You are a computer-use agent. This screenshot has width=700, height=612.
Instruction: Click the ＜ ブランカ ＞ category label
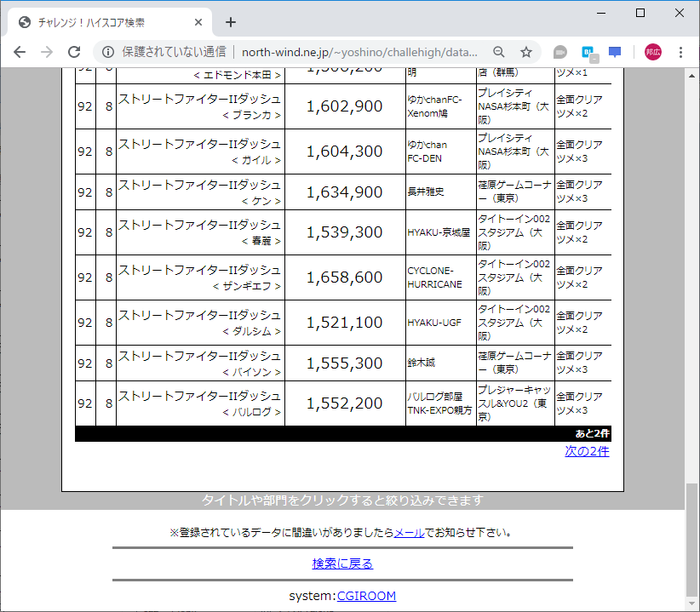pyautogui.click(x=251, y=115)
